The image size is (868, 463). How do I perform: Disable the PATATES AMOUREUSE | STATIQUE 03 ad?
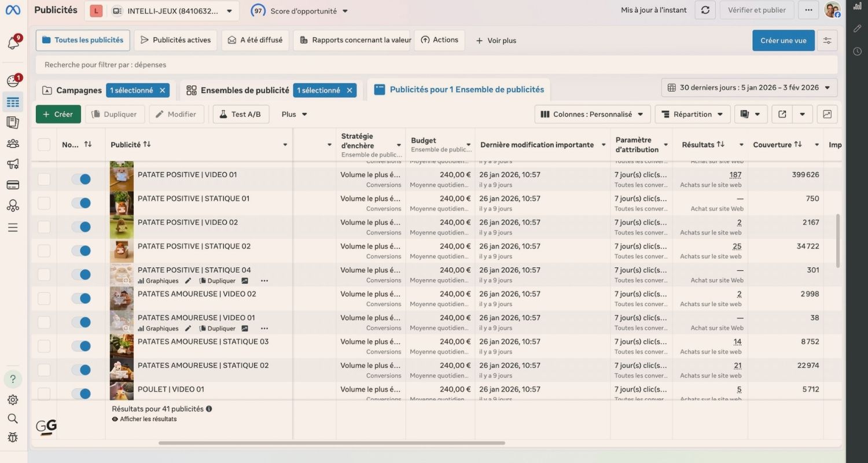81,346
